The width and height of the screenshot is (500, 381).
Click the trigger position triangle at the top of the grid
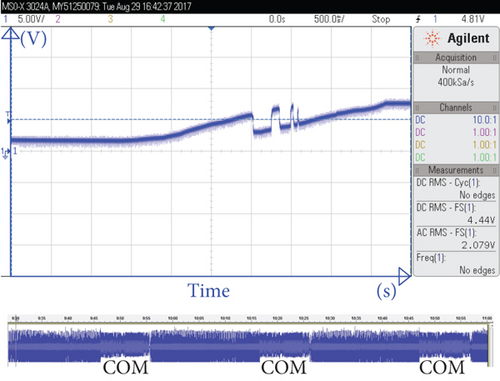[211, 29]
